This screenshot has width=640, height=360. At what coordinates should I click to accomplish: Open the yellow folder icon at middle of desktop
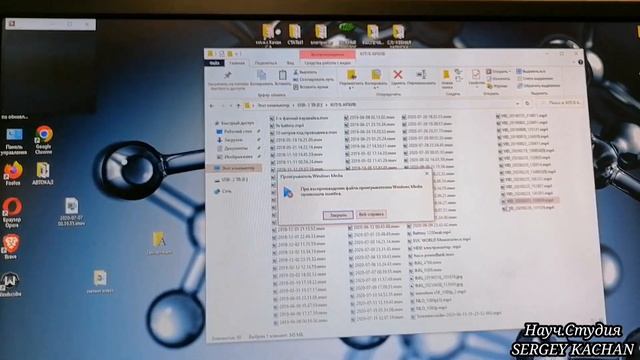[159, 242]
